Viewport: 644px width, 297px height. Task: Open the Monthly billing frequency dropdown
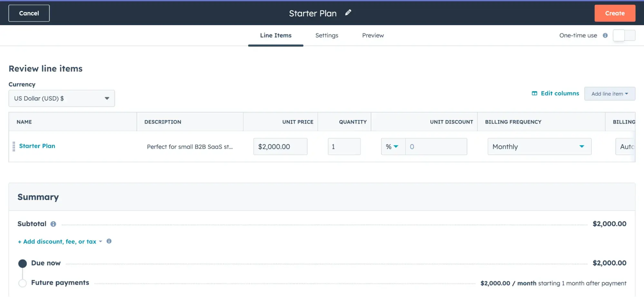pyautogui.click(x=539, y=147)
